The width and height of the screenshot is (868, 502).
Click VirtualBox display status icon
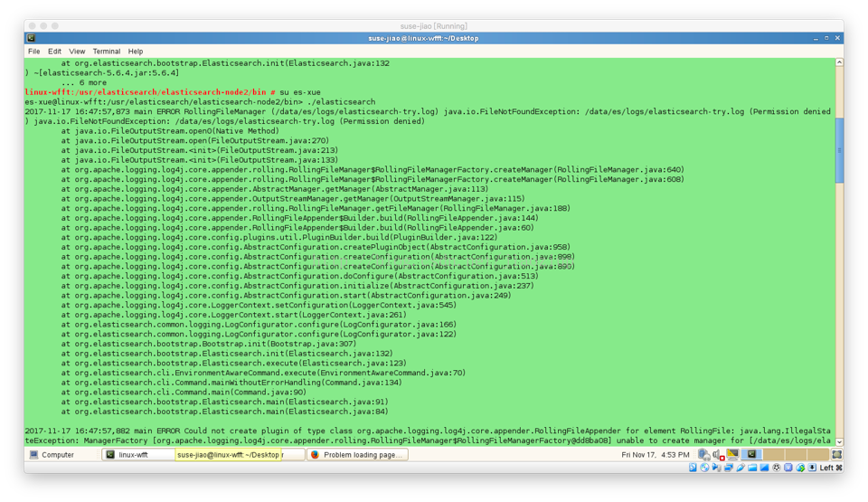point(765,468)
